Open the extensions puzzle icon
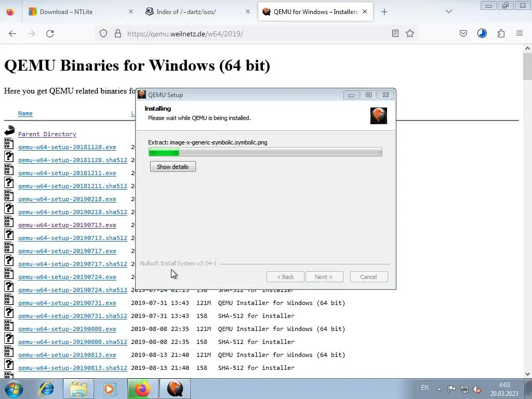This screenshot has height=399, width=532. click(x=501, y=33)
